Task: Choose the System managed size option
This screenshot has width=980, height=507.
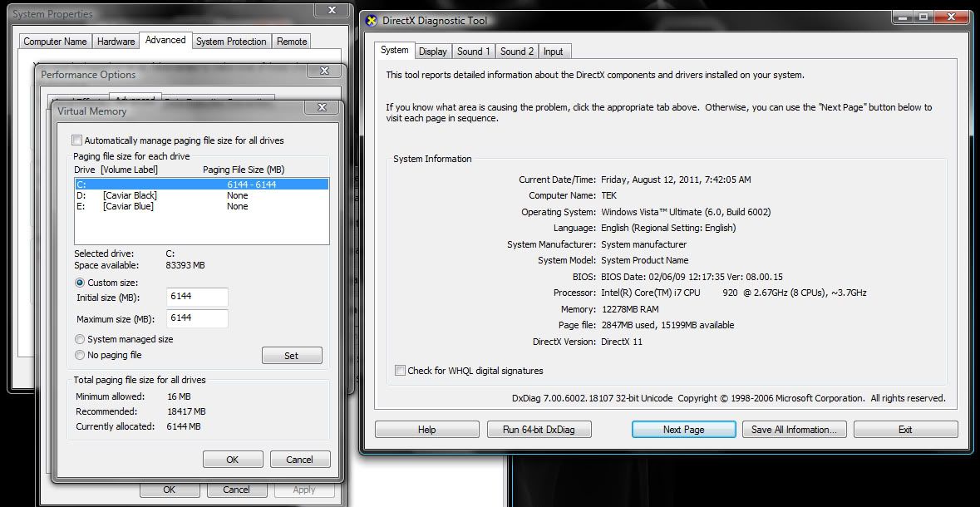Action: pos(80,339)
